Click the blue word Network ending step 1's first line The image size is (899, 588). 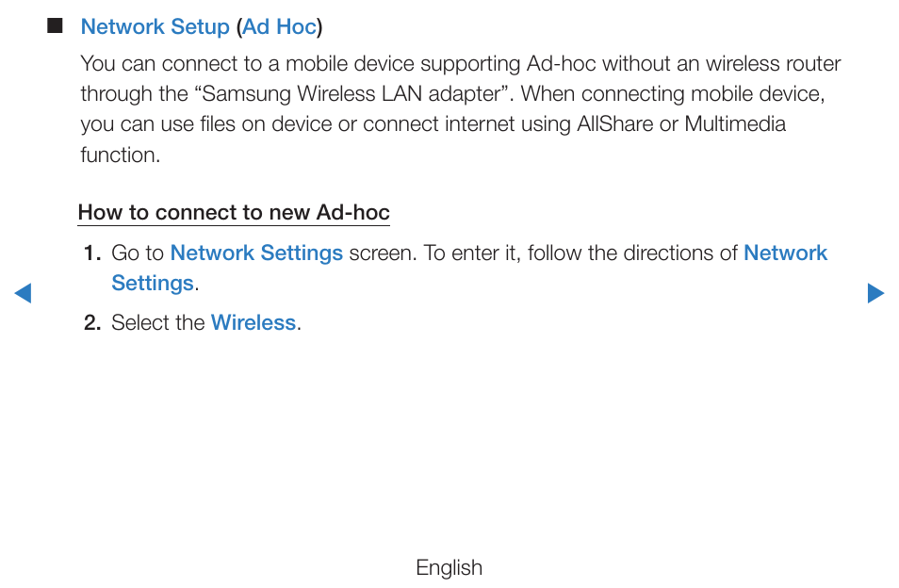[786, 253]
